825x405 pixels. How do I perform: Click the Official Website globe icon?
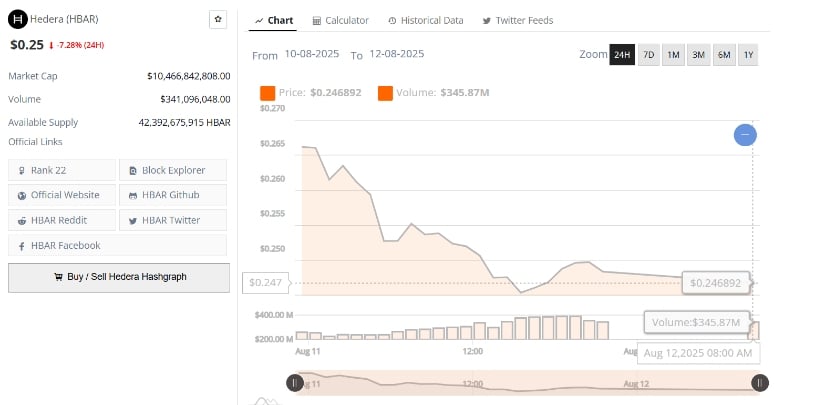pyautogui.click(x=22, y=195)
